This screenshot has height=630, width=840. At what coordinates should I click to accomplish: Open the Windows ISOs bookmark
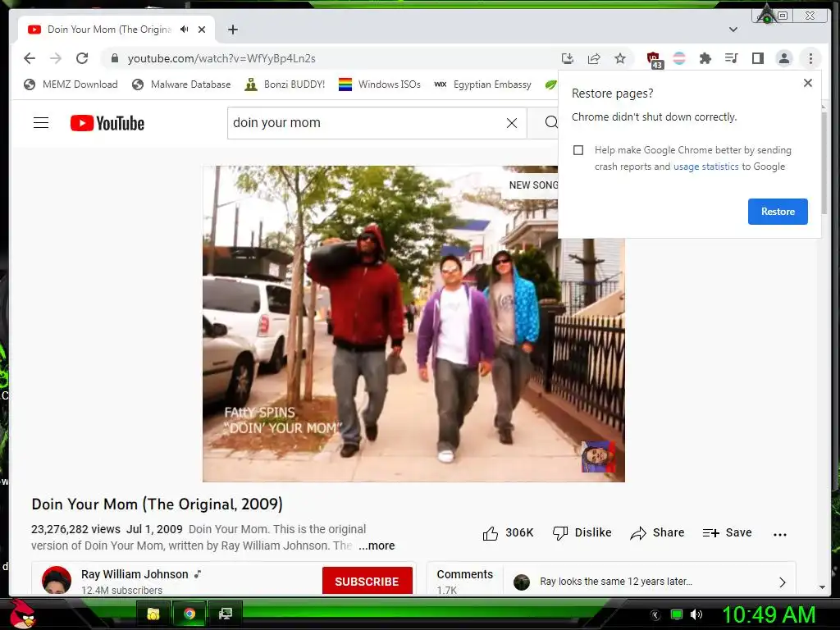pyautogui.click(x=380, y=84)
